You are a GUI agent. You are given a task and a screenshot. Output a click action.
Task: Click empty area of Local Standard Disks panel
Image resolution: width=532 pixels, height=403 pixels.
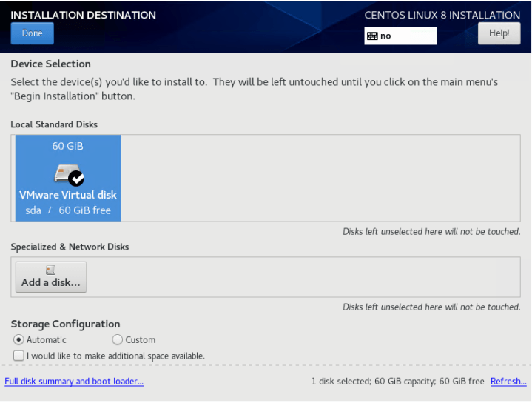point(318,178)
